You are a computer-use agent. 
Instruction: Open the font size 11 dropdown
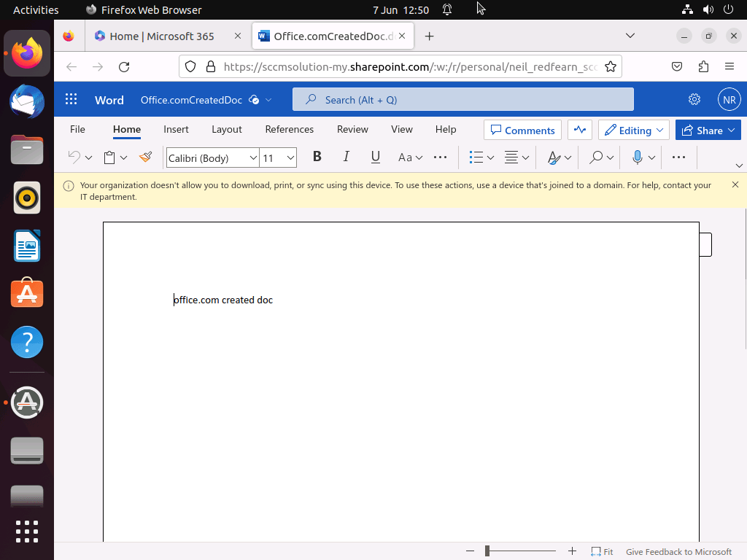(290, 157)
